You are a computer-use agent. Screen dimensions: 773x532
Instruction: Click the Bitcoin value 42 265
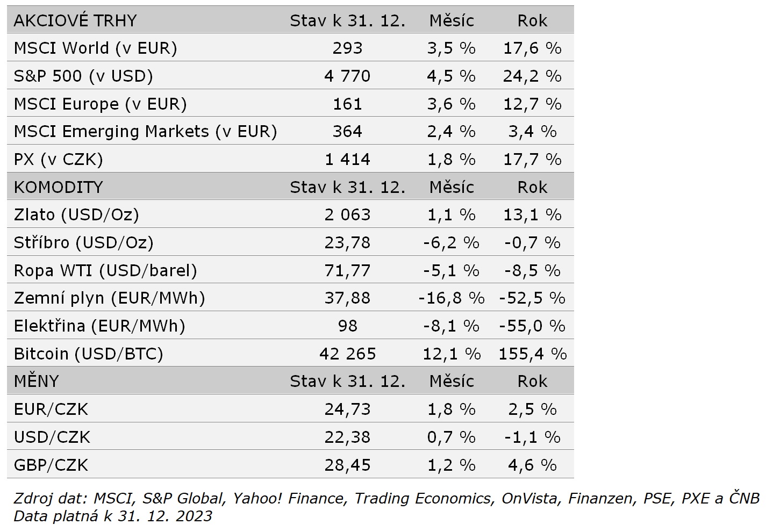coord(347,354)
